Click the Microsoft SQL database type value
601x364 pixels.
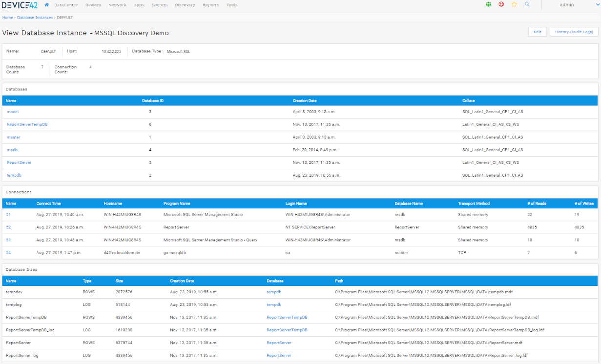point(179,51)
